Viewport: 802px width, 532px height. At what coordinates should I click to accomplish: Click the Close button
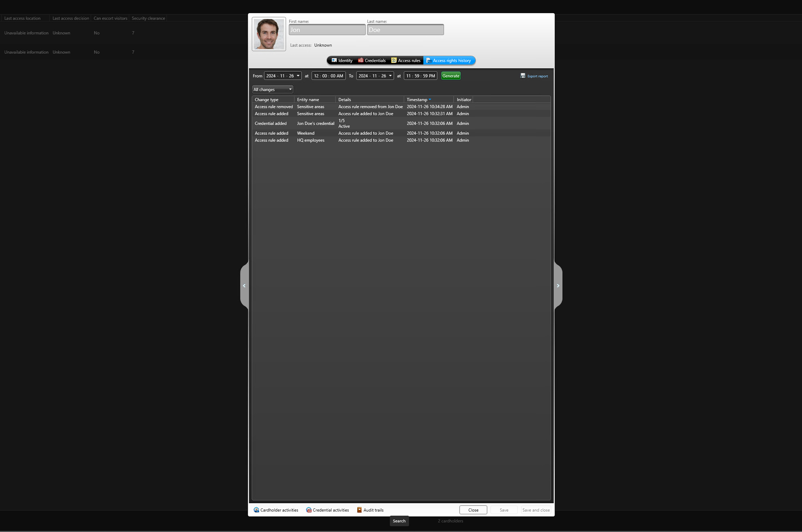pos(473,510)
